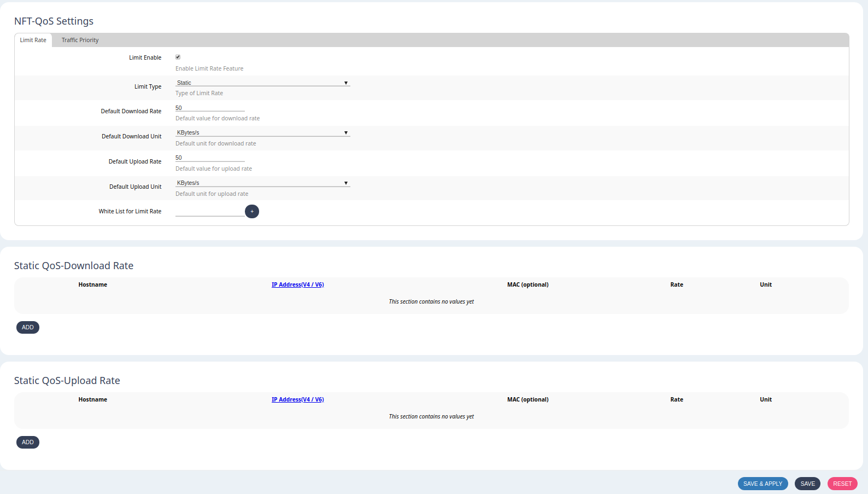This screenshot has height=494, width=868.
Task: Click the 'Default Download Unit' label
Action: pyautogui.click(x=132, y=136)
